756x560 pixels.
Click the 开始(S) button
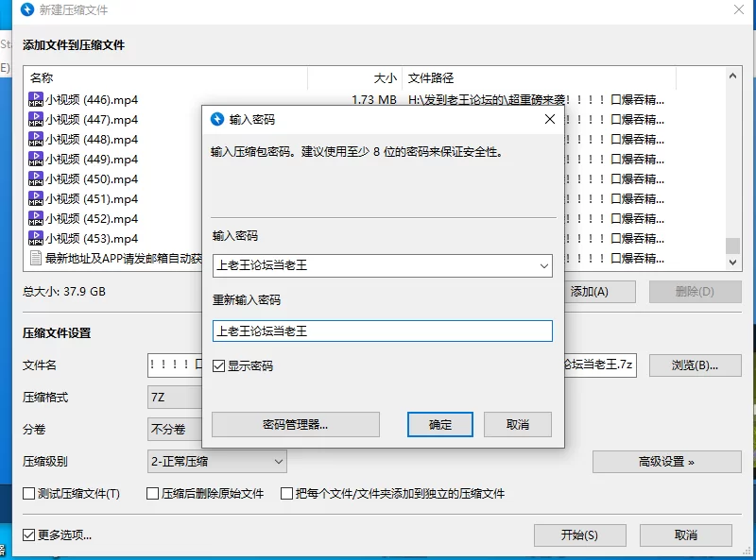coord(580,535)
